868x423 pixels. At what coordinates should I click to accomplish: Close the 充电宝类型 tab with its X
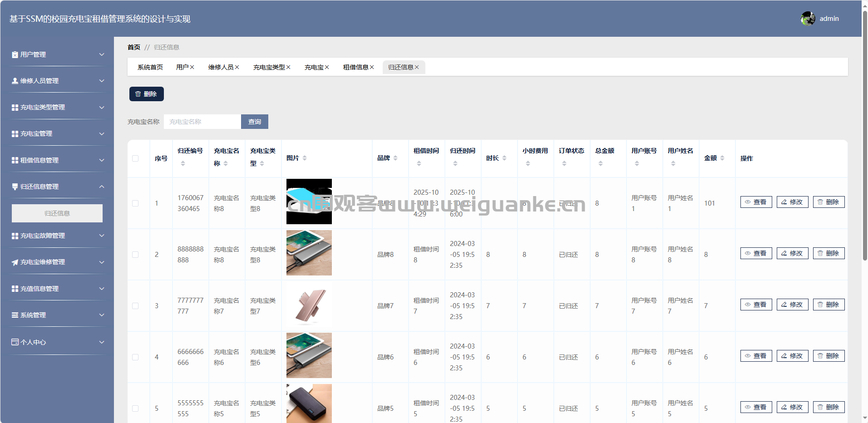click(288, 67)
